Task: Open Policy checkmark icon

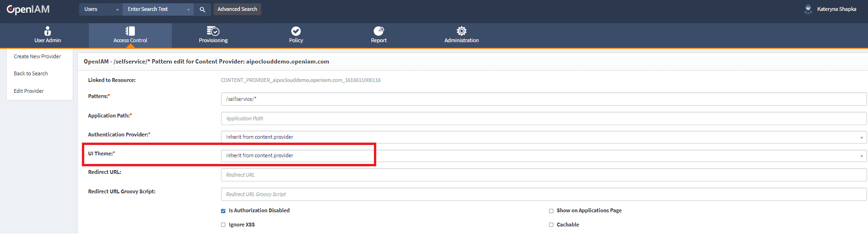Action: (296, 31)
